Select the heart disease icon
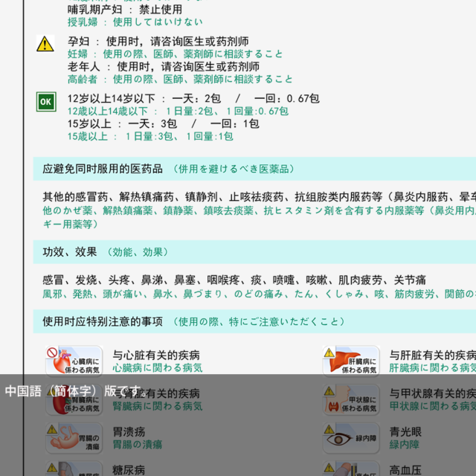The image size is (476, 476). click(74, 361)
